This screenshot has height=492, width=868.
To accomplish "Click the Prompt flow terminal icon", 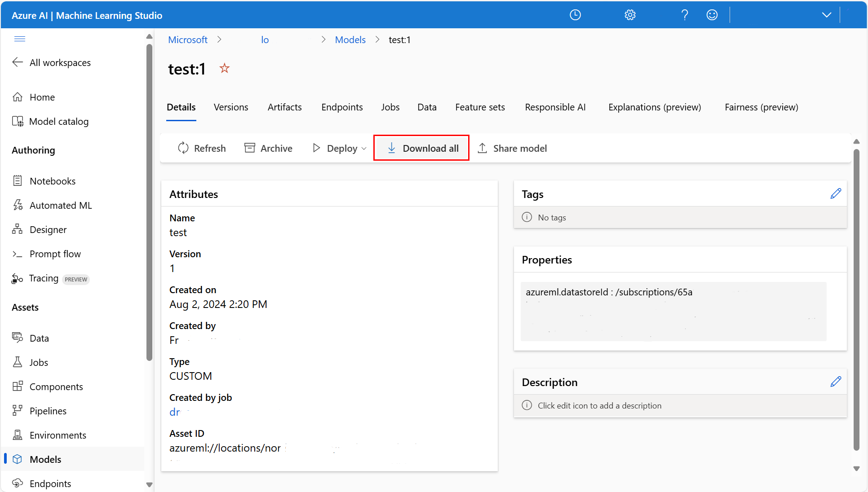I will (18, 254).
